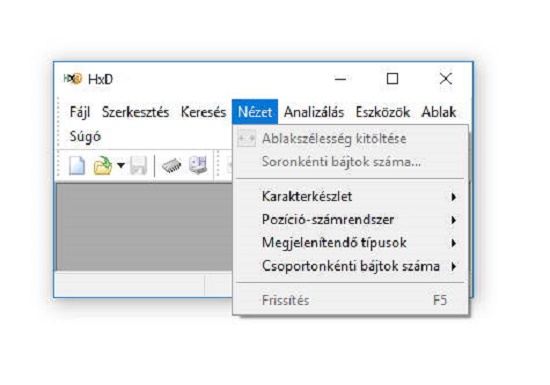Image resolution: width=550 pixels, height=385 pixels.
Task: Click the HxD application icon in title bar
Action: coord(73,79)
